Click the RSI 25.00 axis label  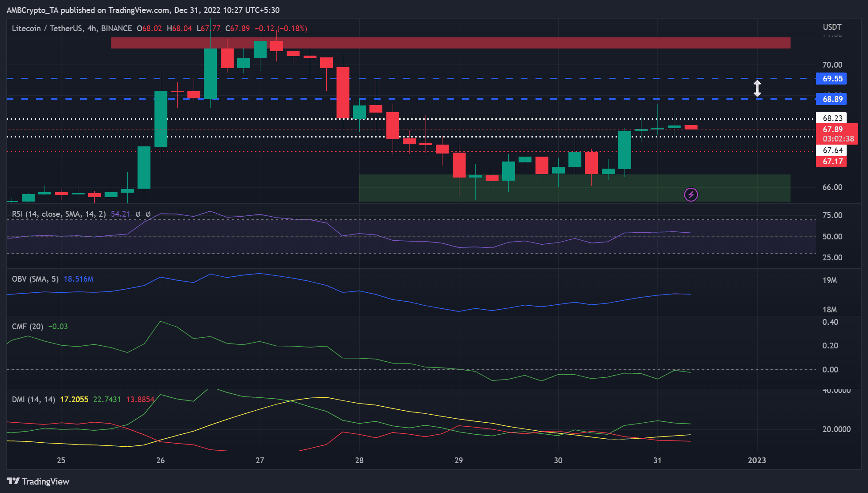[x=832, y=258]
